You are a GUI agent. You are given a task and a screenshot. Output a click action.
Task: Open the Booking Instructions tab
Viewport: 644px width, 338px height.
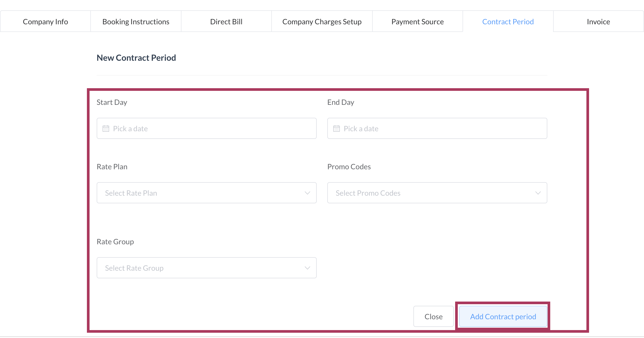point(136,22)
